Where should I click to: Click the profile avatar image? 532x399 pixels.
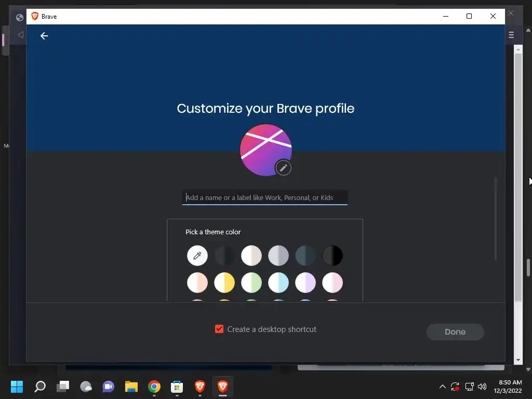pyautogui.click(x=265, y=150)
